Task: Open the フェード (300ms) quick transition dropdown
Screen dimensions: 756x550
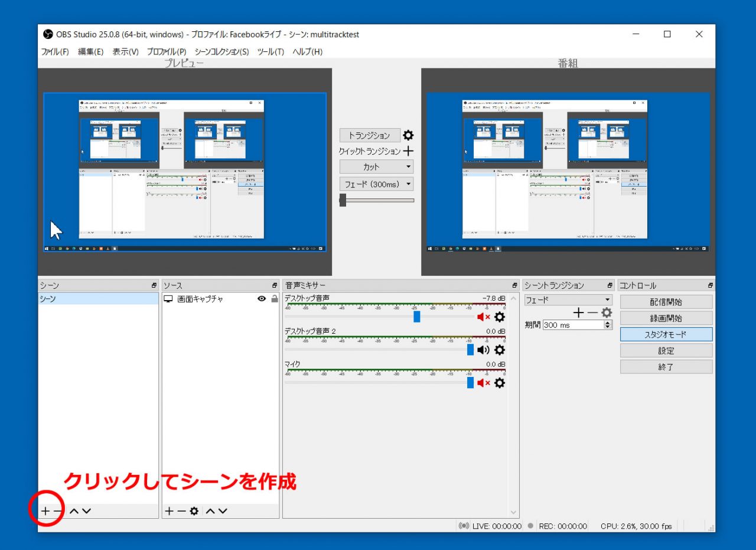Action: point(376,184)
